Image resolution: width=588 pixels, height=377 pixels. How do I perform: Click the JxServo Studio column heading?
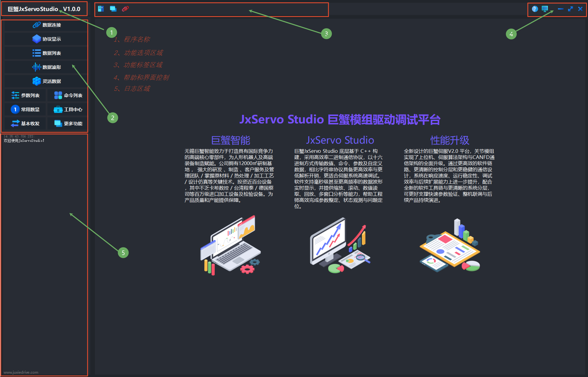(x=340, y=140)
